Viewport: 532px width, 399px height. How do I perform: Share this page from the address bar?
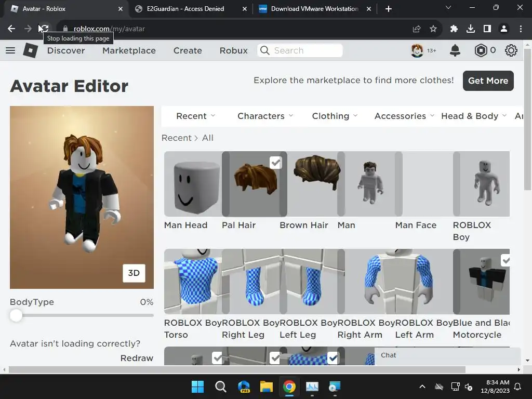pyautogui.click(x=417, y=29)
